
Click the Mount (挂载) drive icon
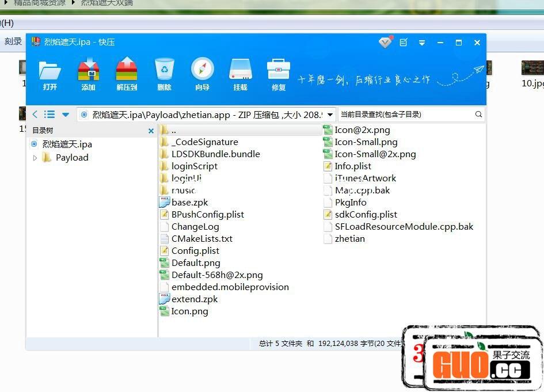[x=240, y=71]
